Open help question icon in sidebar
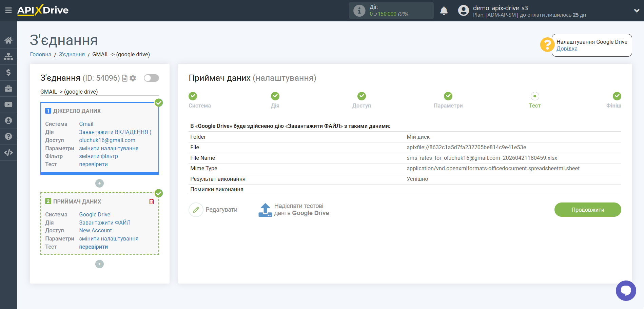The width and height of the screenshot is (644, 309). 8,136
